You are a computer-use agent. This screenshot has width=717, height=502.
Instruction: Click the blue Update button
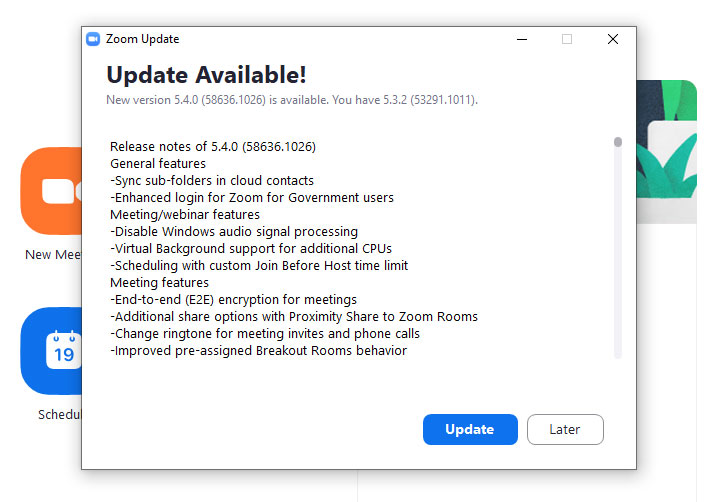point(469,429)
